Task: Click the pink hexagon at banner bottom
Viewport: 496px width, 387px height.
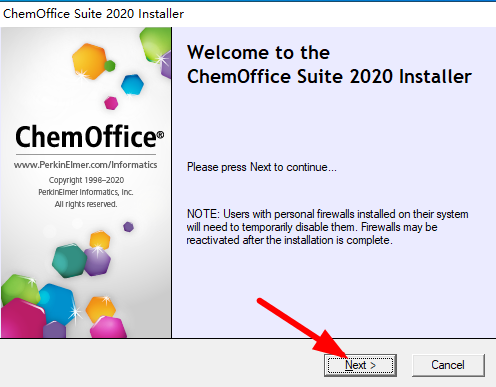Action: (x=108, y=328)
